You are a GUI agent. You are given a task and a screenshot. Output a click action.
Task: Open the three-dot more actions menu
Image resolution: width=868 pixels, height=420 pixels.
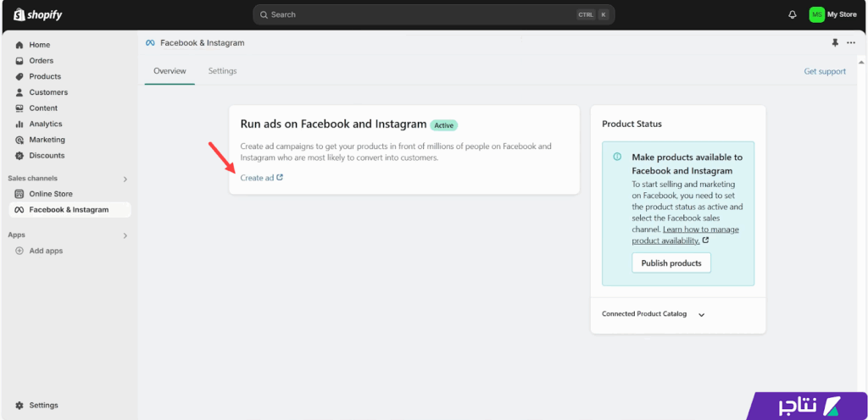[851, 42]
